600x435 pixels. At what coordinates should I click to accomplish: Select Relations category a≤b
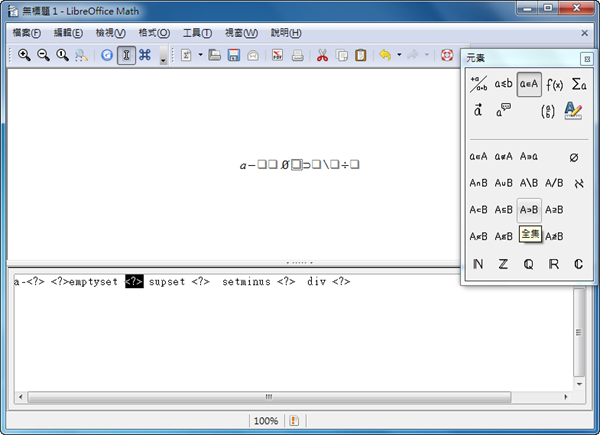click(x=503, y=84)
